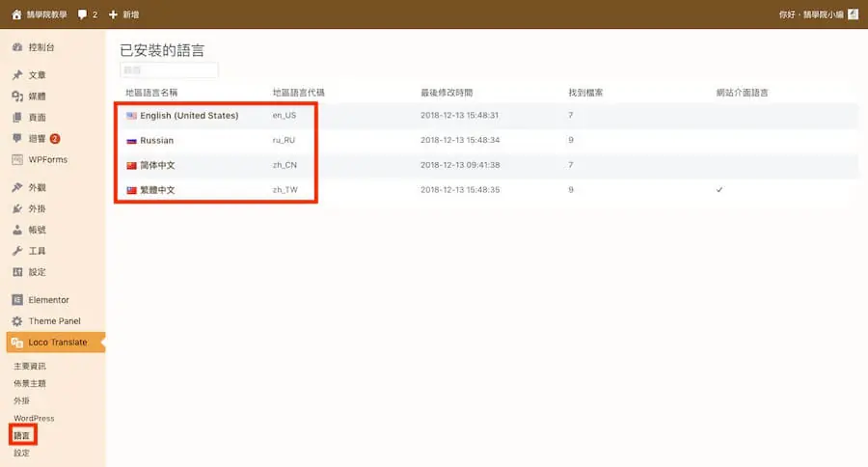868x467 pixels.
Task: Click the ru_RU locale code
Action: (284, 140)
